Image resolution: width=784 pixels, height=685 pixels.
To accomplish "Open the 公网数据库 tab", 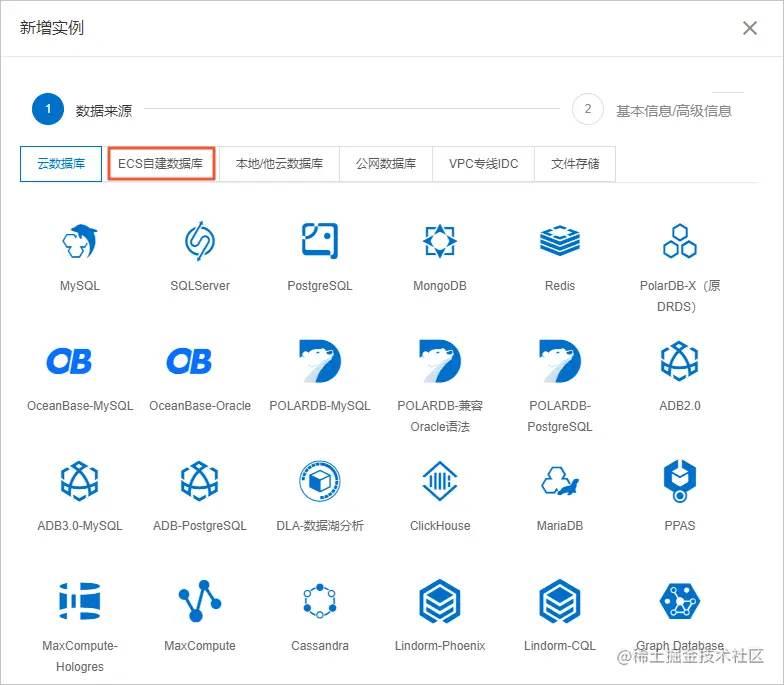I will [386, 164].
